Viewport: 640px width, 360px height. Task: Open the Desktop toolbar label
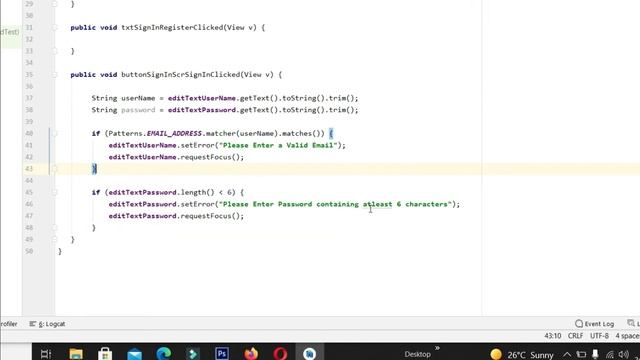(417, 354)
